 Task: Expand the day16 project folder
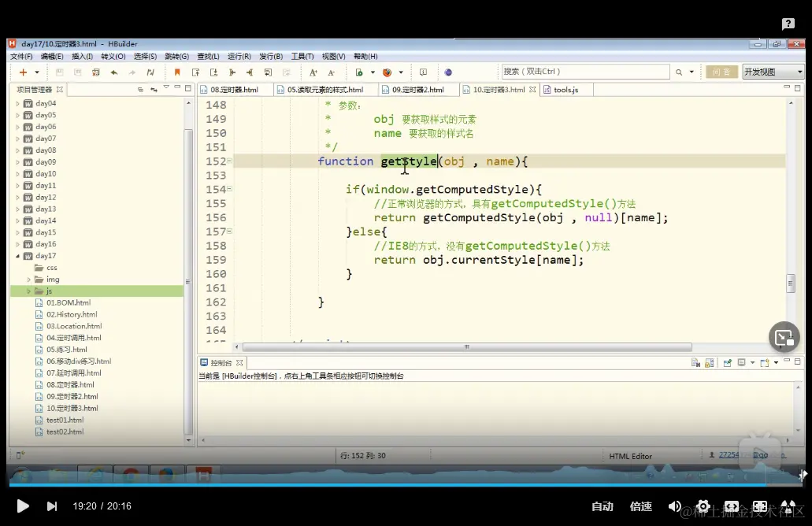click(x=17, y=244)
